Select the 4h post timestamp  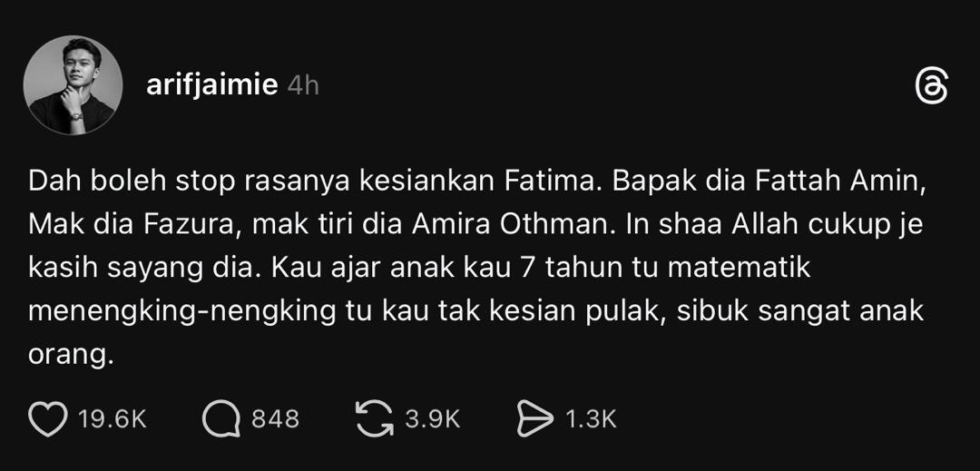coord(303,85)
